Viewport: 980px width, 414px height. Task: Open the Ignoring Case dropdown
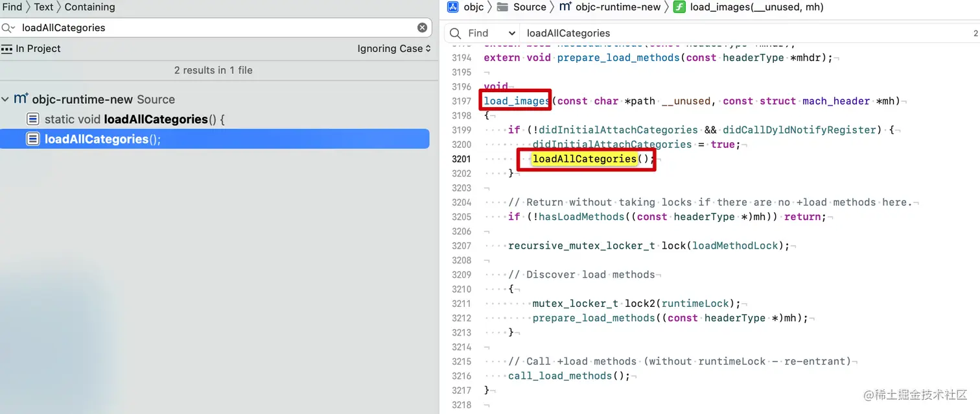click(394, 49)
